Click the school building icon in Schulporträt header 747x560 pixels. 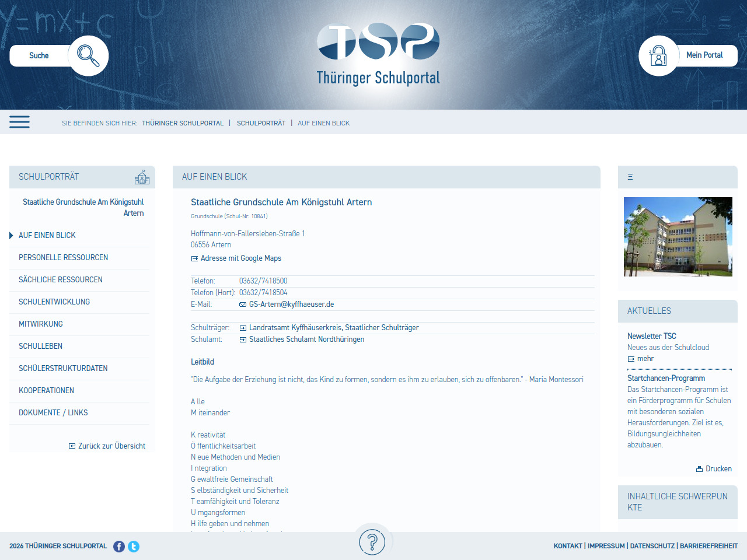(142, 177)
